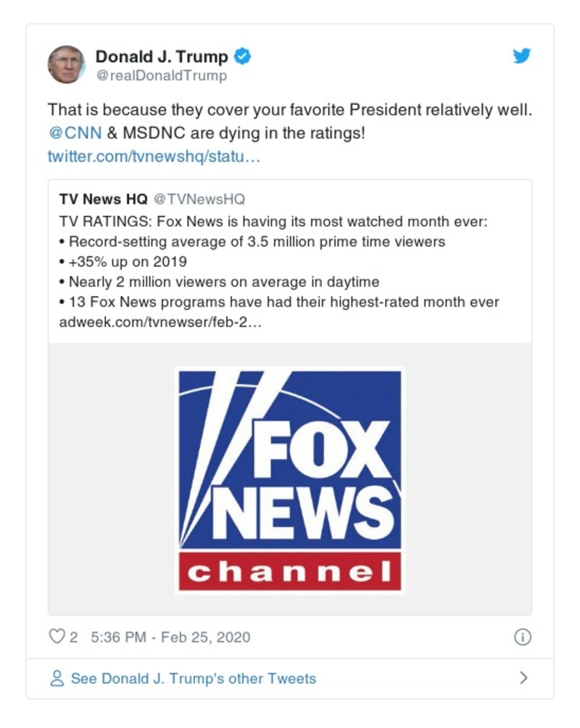The width and height of the screenshot is (580, 728).
Task: Click the Twitter bird logo
Action: [x=522, y=55]
